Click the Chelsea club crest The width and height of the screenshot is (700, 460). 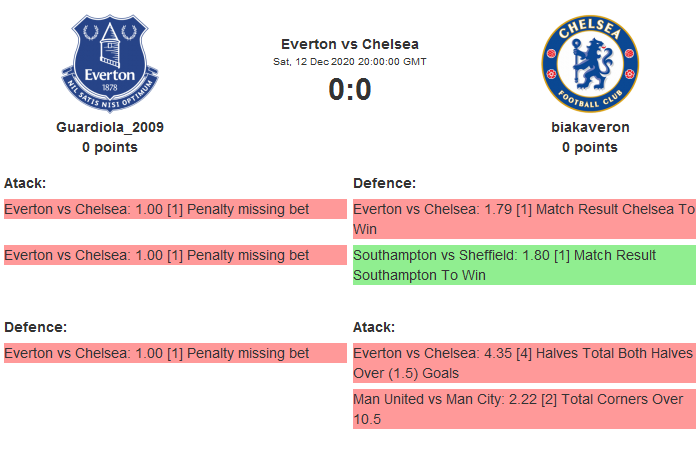pos(589,63)
